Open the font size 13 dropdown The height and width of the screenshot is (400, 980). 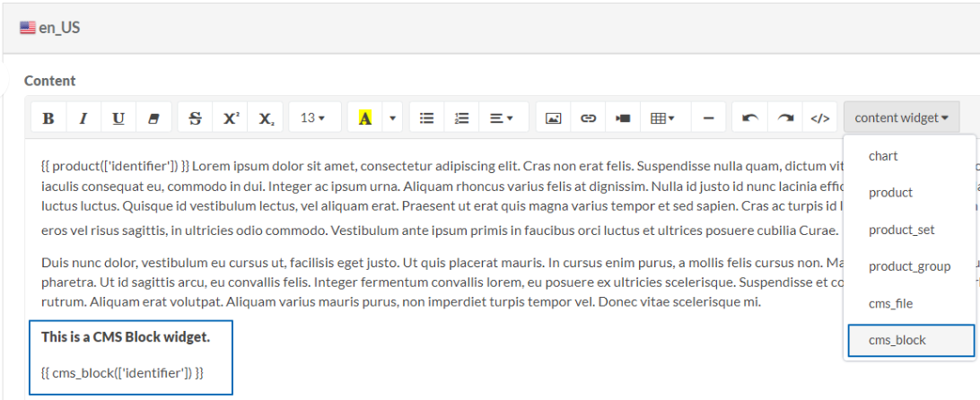click(x=315, y=117)
